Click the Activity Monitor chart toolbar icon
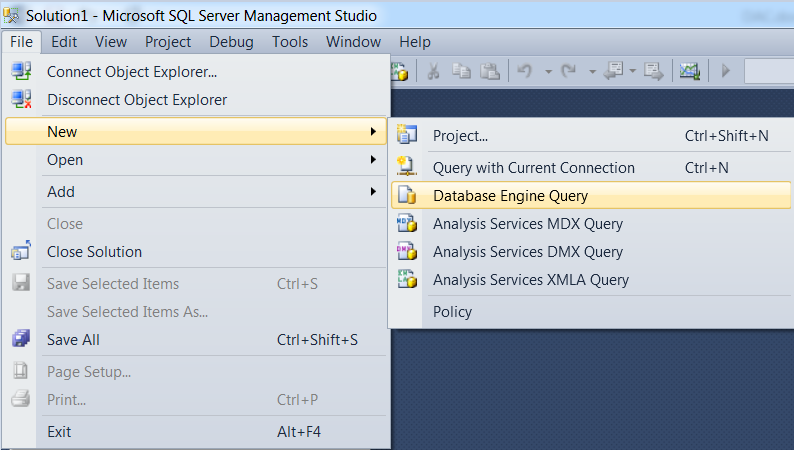Image resolution: width=794 pixels, height=450 pixels. coord(690,71)
